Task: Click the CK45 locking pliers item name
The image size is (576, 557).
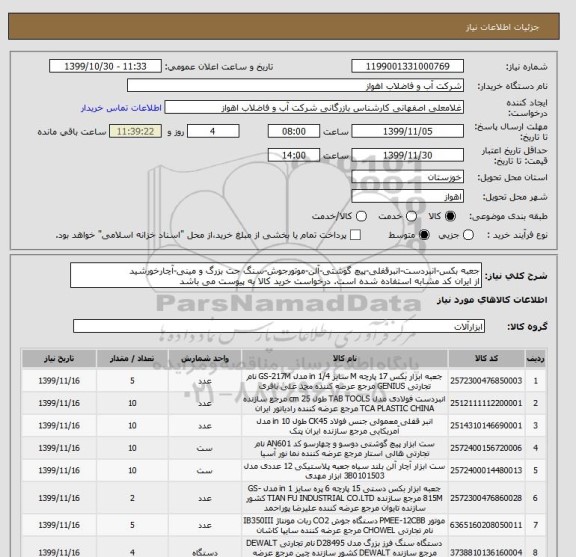Action: (345, 426)
